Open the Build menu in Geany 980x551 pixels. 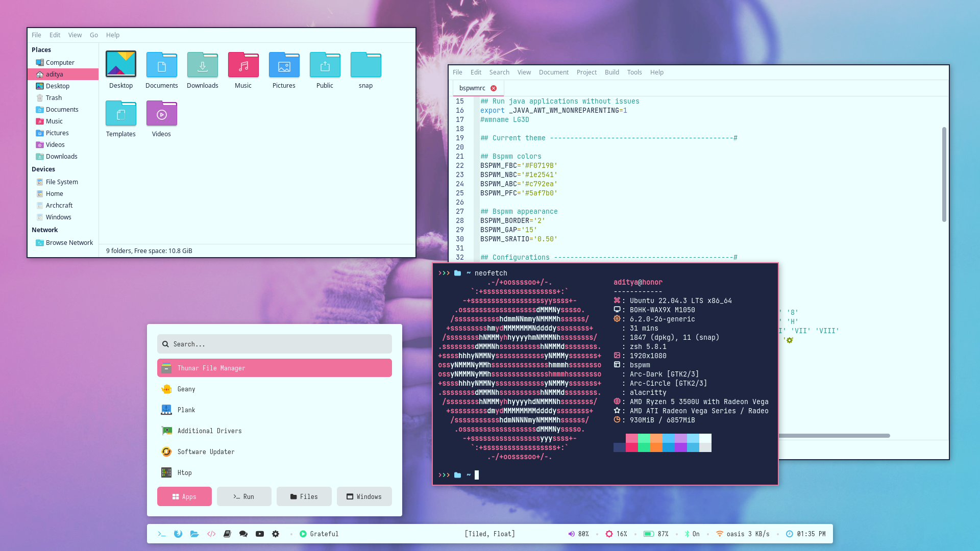(x=611, y=72)
